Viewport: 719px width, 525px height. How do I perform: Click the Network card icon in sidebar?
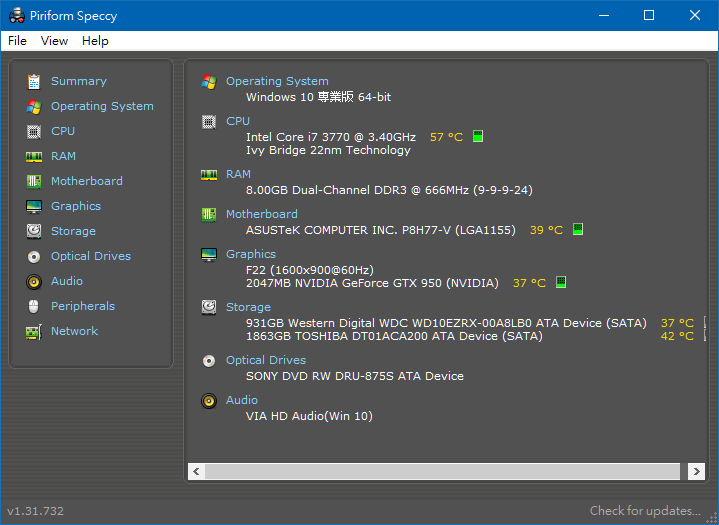pos(34,332)
